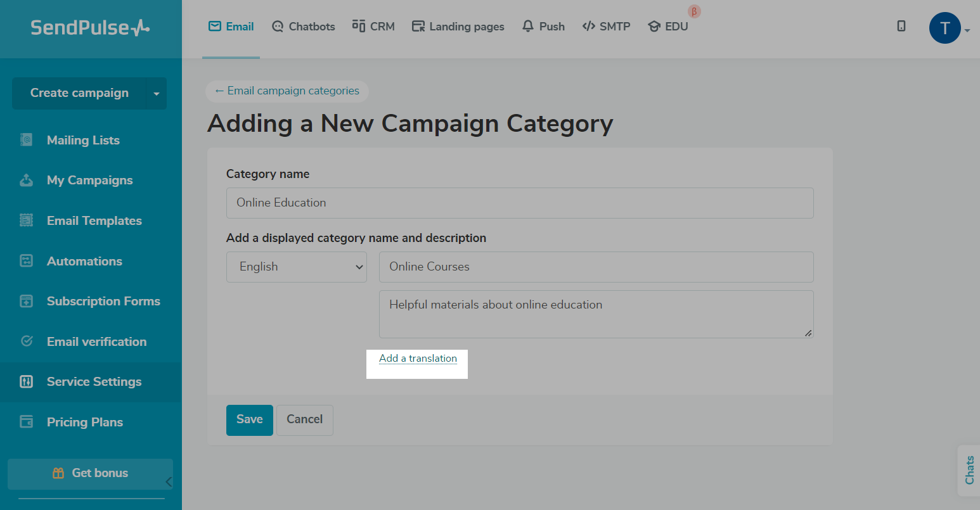Click the Email Templates sidebar icon
The width and height of the screenshot is (980, 510).
(x=26, y=220)
